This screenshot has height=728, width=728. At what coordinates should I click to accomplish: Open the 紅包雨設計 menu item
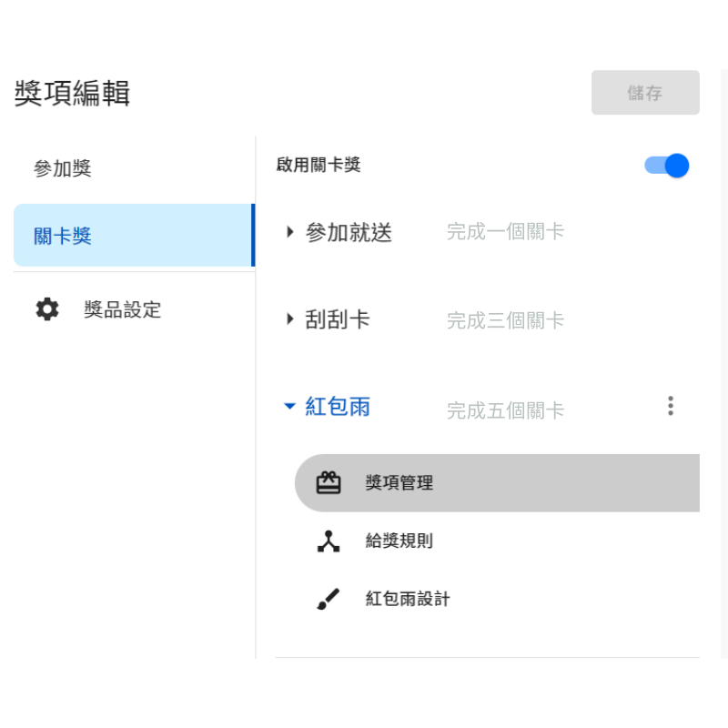[x=408, y=600]
